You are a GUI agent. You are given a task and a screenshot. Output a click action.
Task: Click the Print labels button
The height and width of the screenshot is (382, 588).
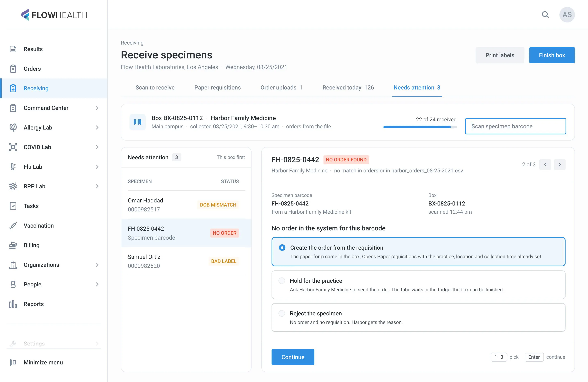pyautogui.click(x=500, y=55)
